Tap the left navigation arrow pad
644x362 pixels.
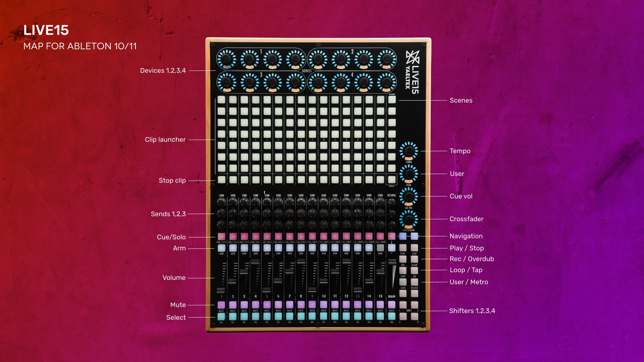pyautogui.click(x=403, y=236)
